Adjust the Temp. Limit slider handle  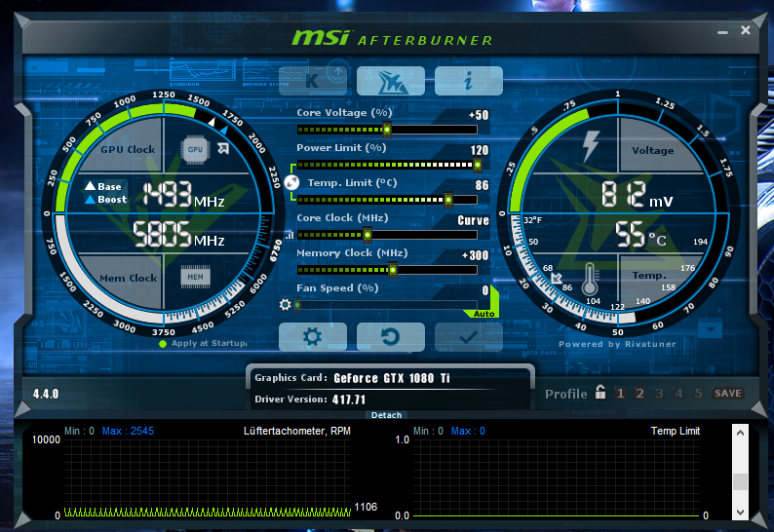point(448,200)
